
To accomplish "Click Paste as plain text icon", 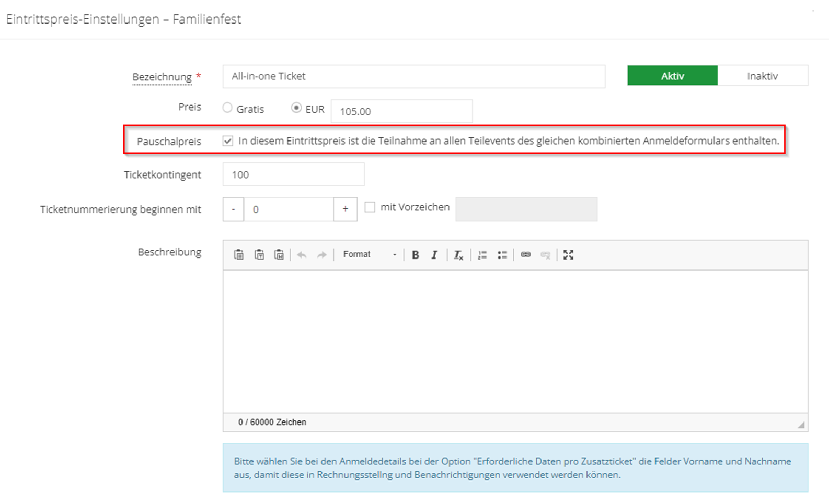I will (x=259, y=255).
